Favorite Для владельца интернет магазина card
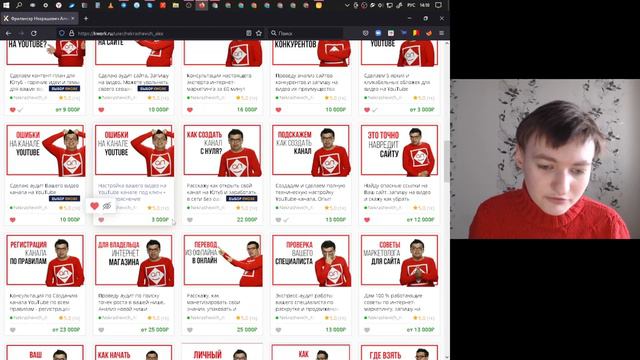 (101, 330)
